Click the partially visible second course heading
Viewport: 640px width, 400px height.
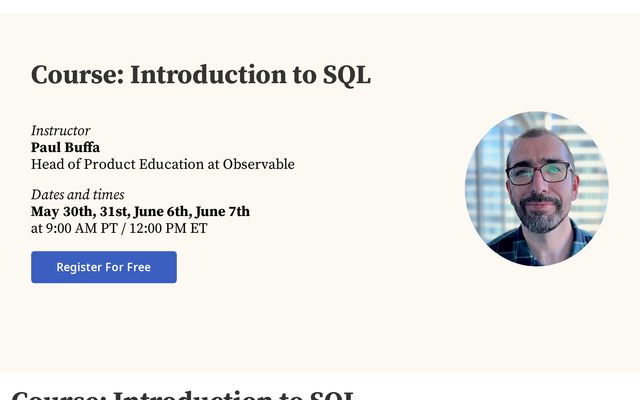pyautogui.click(x=184, y=395)
